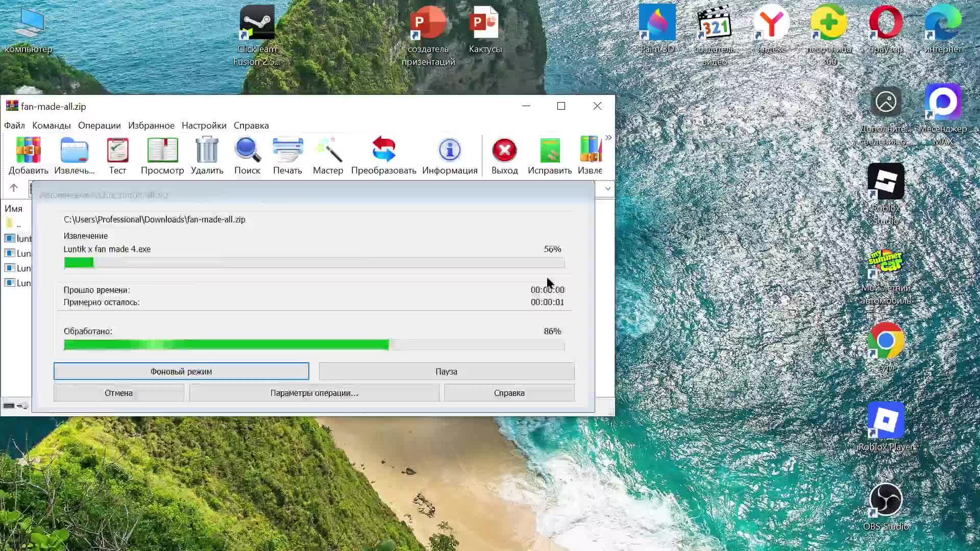Click the Отмена button
The width and height of the screenshot is (980, 551).
118,393
